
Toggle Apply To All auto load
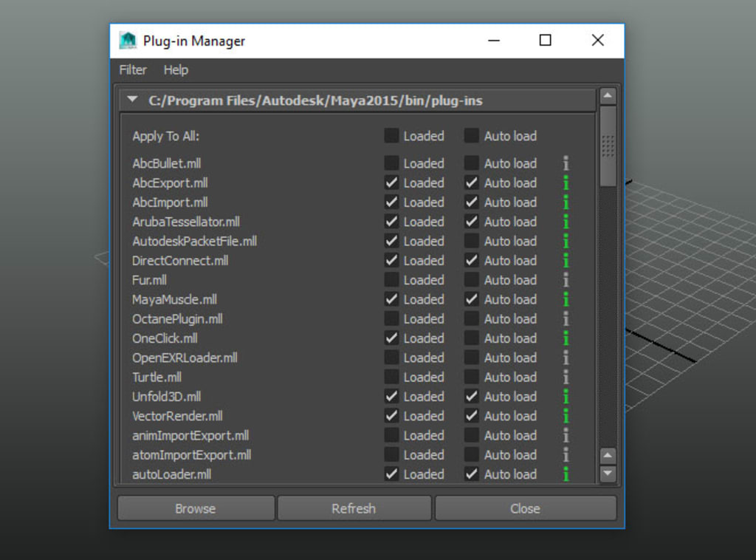471,136
